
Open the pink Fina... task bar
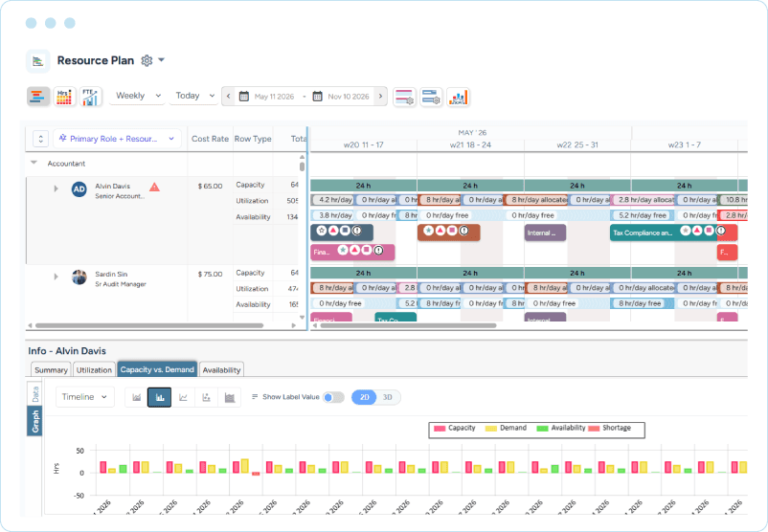352,252
